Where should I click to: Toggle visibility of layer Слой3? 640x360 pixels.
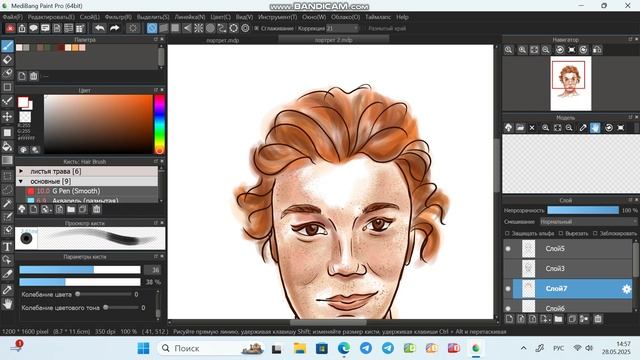pyautogui.click(x=508, y=269)
